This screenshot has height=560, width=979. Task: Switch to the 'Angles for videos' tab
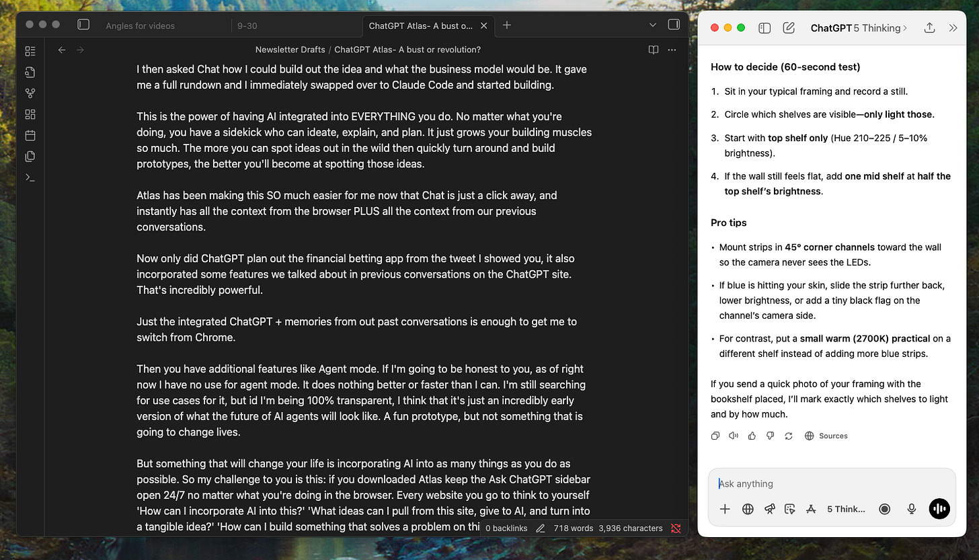pos(141,26)
